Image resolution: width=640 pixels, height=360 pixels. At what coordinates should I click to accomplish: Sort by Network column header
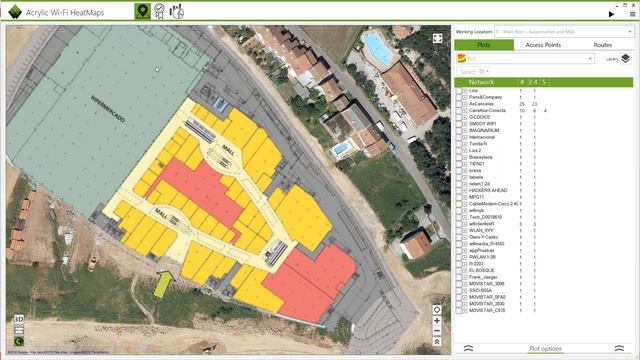482,82
